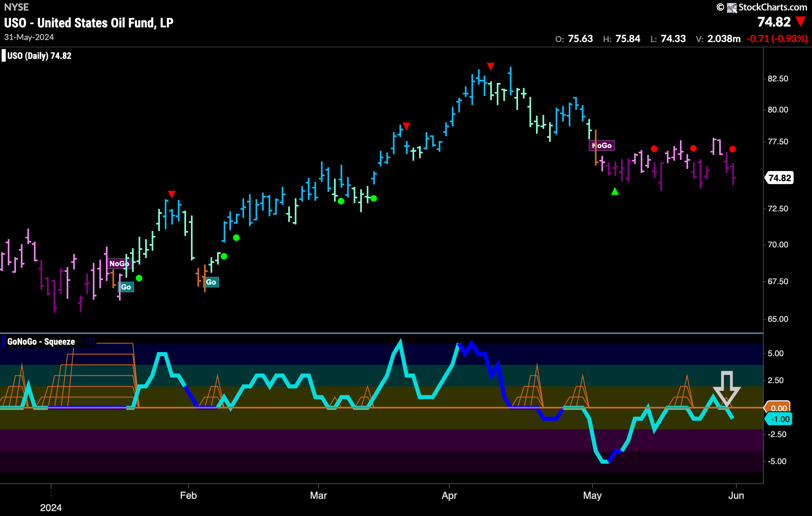Image resolution: width=812 pixels, height=516 pixels.
Task: Click the 77.50 price axis label
Action: coord(778,141)
